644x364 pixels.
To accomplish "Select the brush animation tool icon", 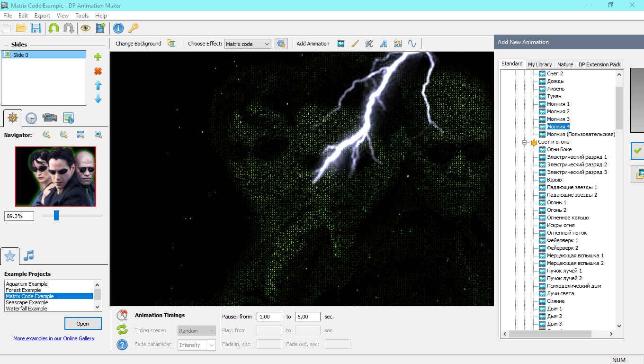I will (x=355, y=44).
